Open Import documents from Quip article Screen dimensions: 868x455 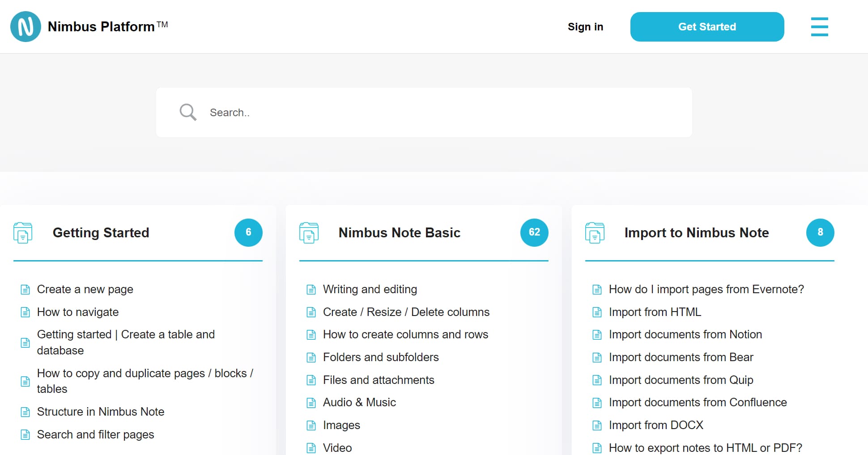pos(681,380)
